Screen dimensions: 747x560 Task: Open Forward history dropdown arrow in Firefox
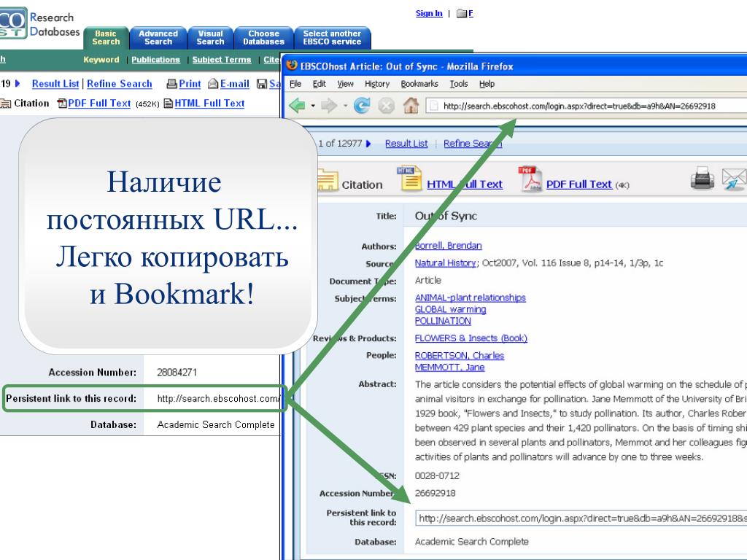click(x=345, y=106)
